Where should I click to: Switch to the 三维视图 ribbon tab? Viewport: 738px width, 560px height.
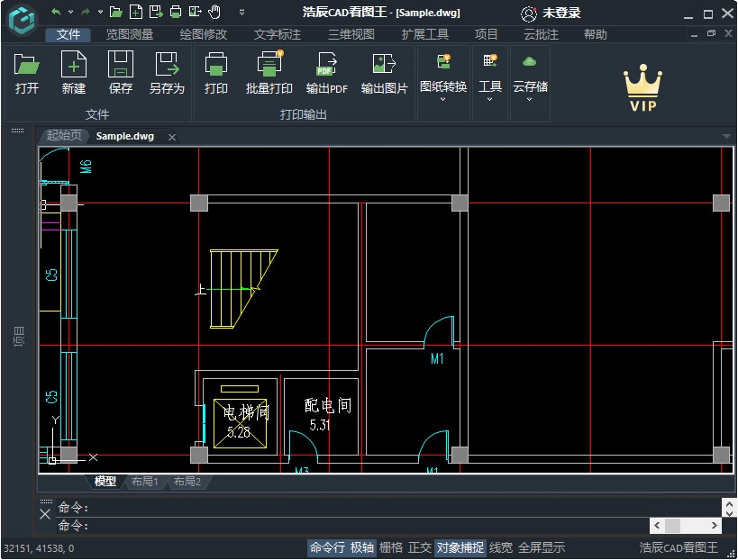[351, 35]
